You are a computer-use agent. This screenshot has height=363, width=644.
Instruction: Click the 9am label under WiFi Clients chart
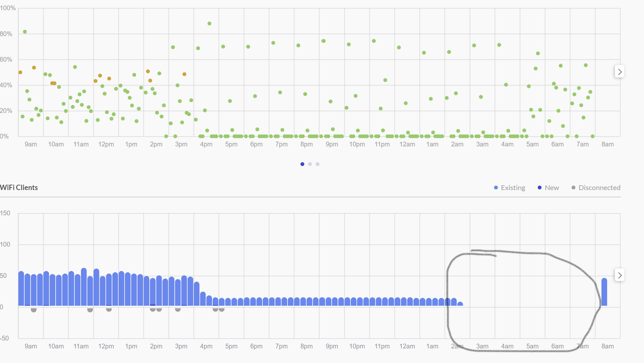31,346
